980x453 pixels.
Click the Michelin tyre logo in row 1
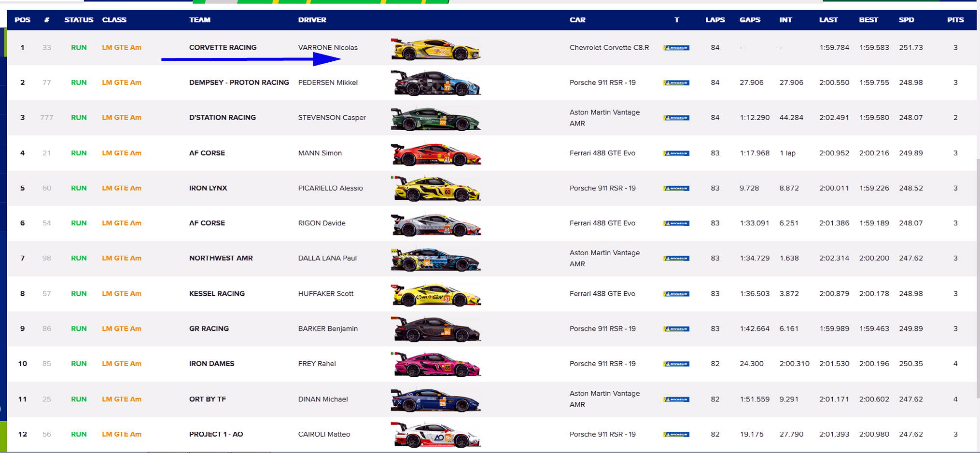click(676, 48)
